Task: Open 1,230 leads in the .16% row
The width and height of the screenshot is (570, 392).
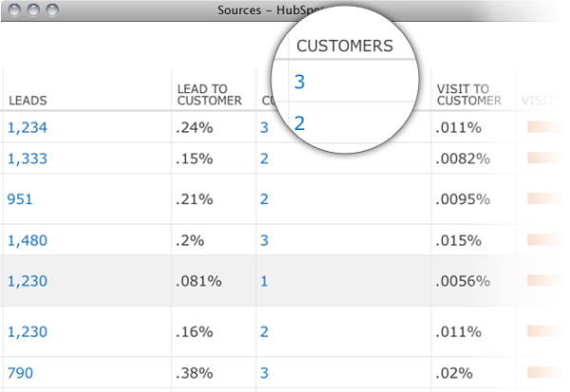Action: [x=26, y=332]
